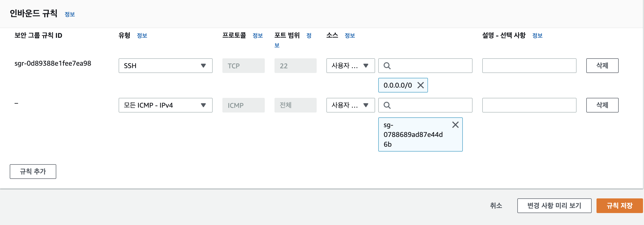Click the 보안 그룹 규칙 ID column header
Image resolution: width=644 pixels, height=225 pixels.
[38, 35]
